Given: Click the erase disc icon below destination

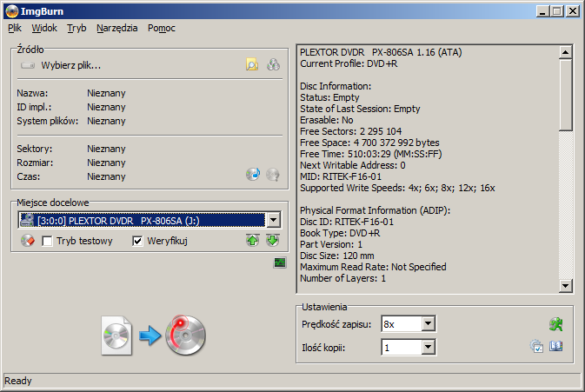Looking at the screenshot, I should tap(28, 241).
